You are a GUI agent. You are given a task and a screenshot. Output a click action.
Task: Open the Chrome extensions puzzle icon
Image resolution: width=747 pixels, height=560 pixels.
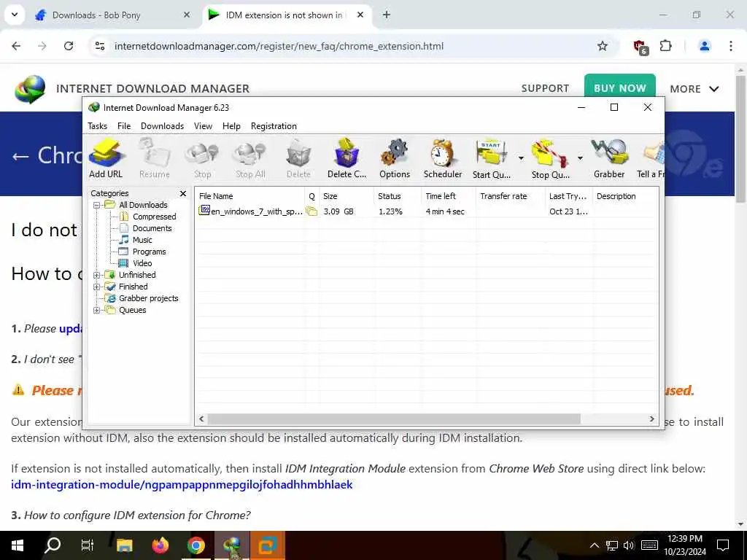pos(666,46)
